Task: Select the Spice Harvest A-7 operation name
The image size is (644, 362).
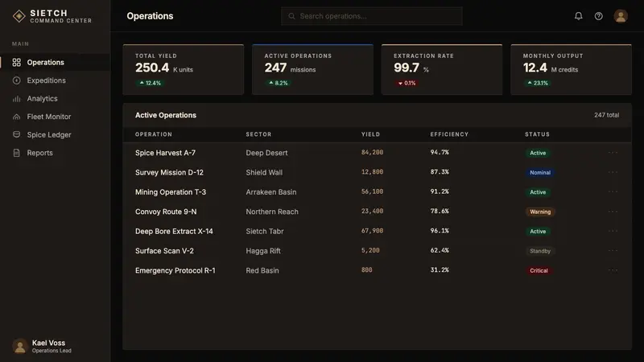Action: [x=165, y=153]
